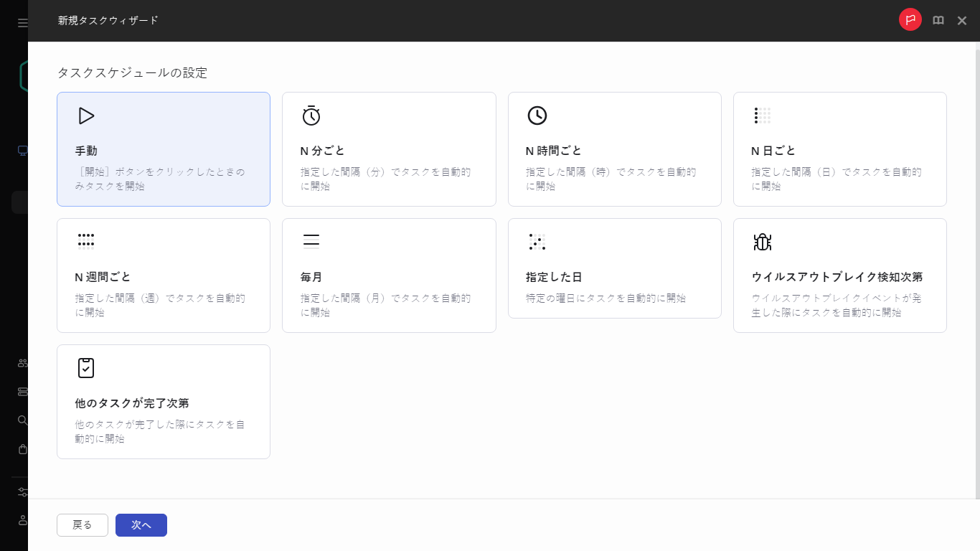Select the N 時間ごと schedule option
Viewport: 980px width, 551px height.
coord(614,149)
